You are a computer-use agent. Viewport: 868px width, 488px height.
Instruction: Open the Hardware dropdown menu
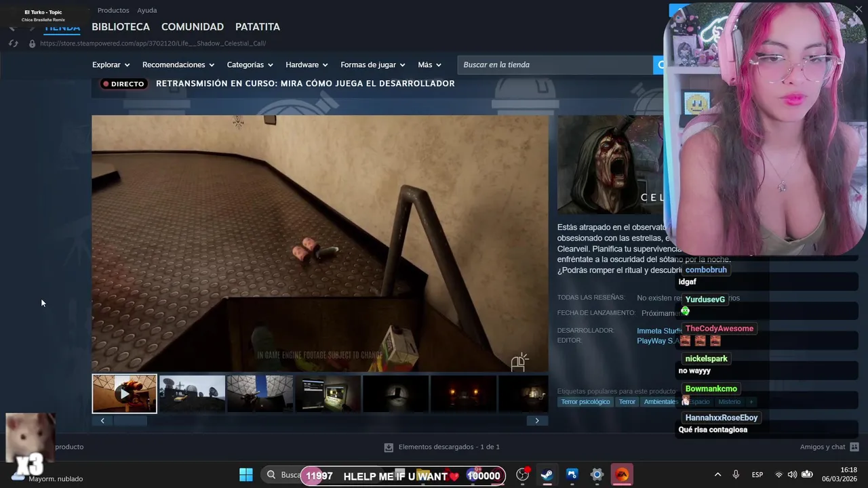(307, 65)
